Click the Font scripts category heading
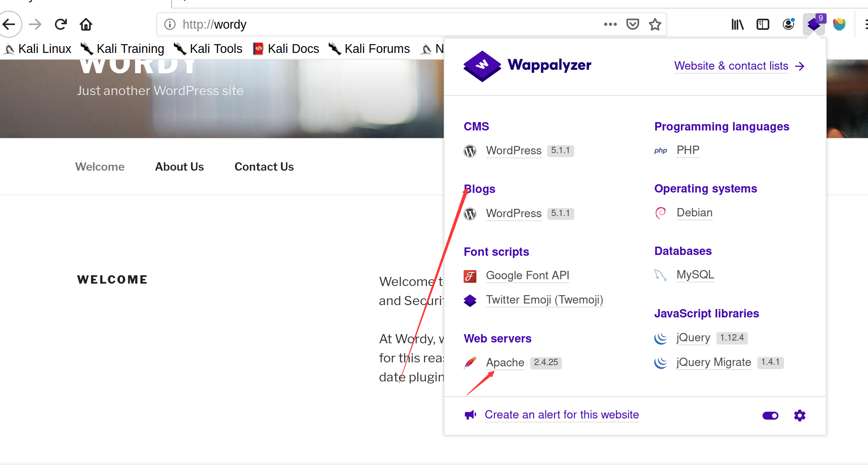 pyautogui.click(x=496, y=252)
